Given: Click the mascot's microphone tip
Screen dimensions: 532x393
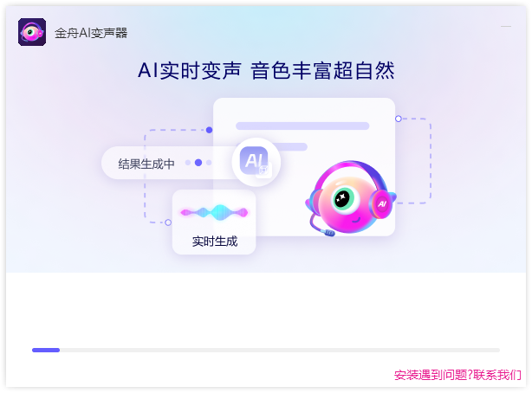Looking at the screenshot, I should 329,233.
